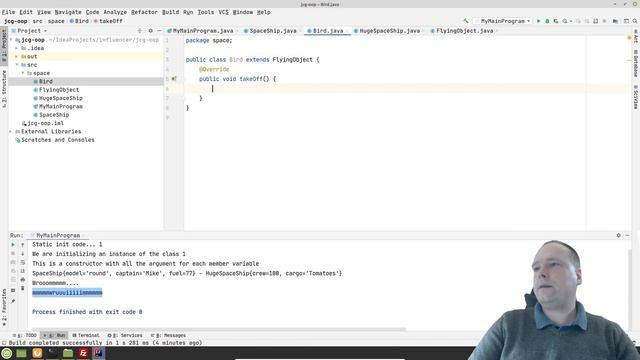The image size is (640, 360).
Task: Print the Run console output
Action: pyautogui.click(x=22, y=280)
